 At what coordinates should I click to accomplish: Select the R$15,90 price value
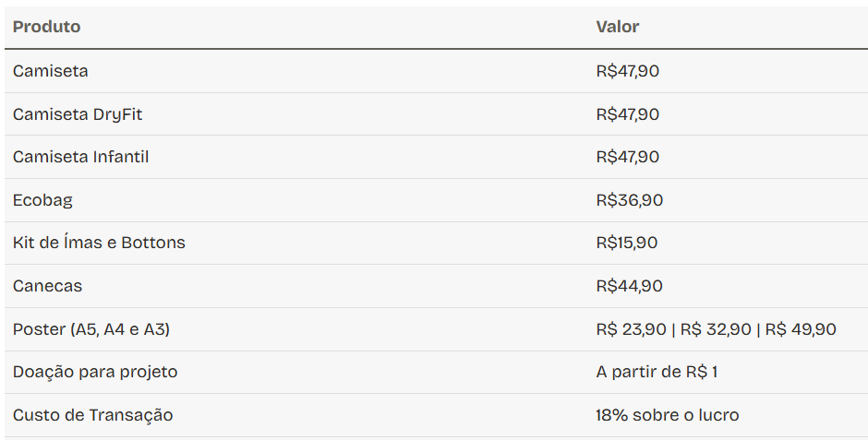[x=627, y=243]
